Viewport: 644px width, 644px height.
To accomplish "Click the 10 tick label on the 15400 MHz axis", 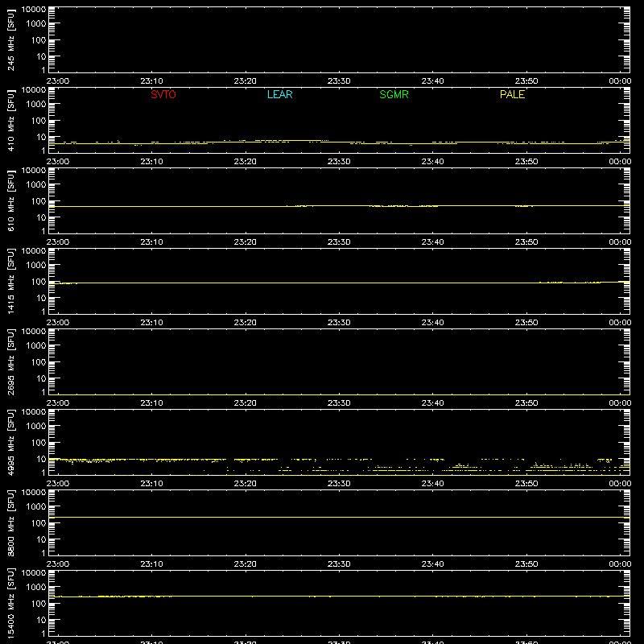I will pos(41,620).
